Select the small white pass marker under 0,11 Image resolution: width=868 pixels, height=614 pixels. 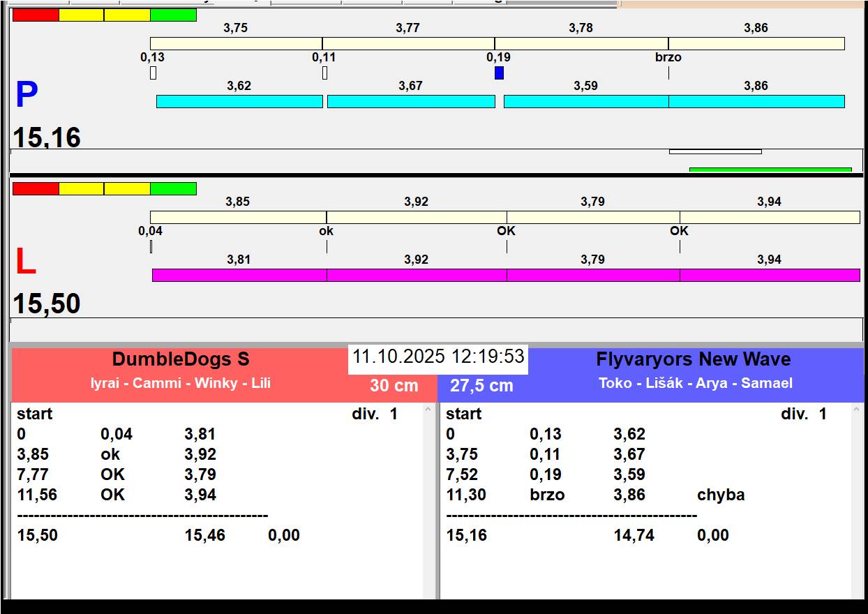324,73
